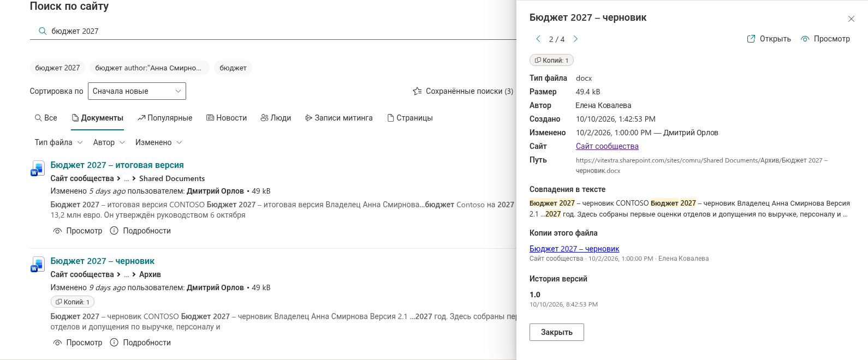The height and width of the screenshot is (360, 868).
Task: Switch to the Документы tab
Action: [98, 118]
